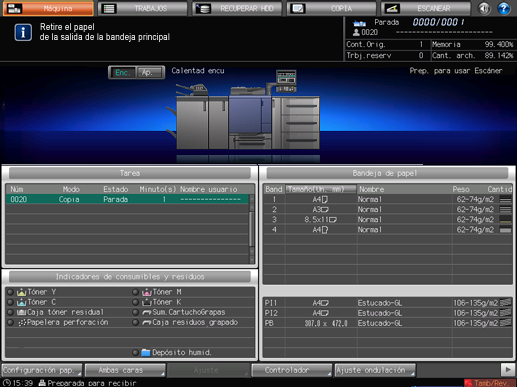Screen dimensions: 517x387
Task: Click the Preparada para recibir printer icon
Action: [x=42, y=383]
